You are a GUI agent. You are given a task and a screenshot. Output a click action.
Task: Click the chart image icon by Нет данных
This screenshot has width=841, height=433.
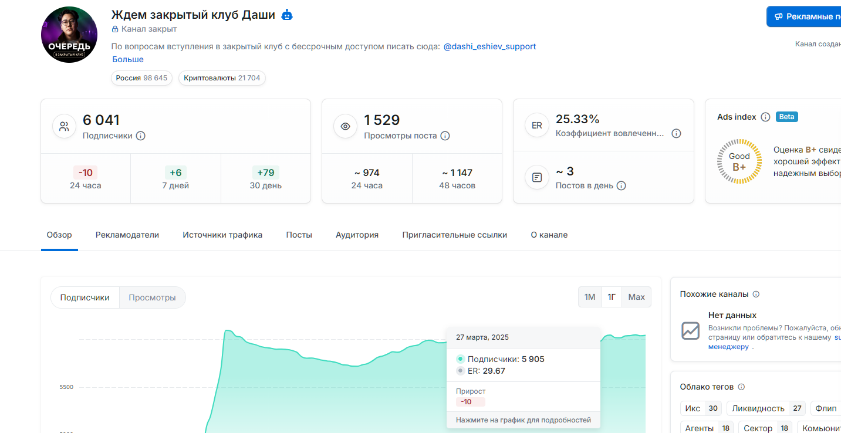click(691, 331)
